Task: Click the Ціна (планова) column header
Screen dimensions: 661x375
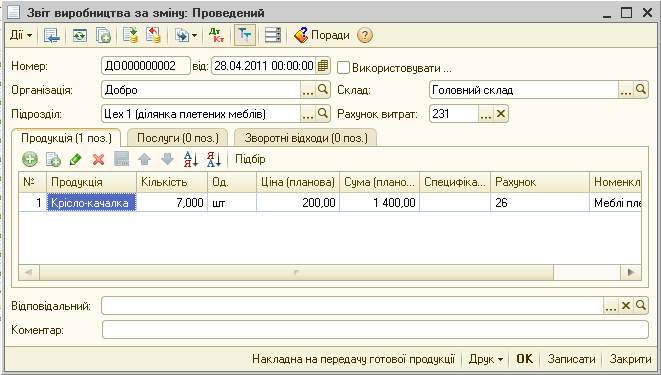Action: point(298,182)
